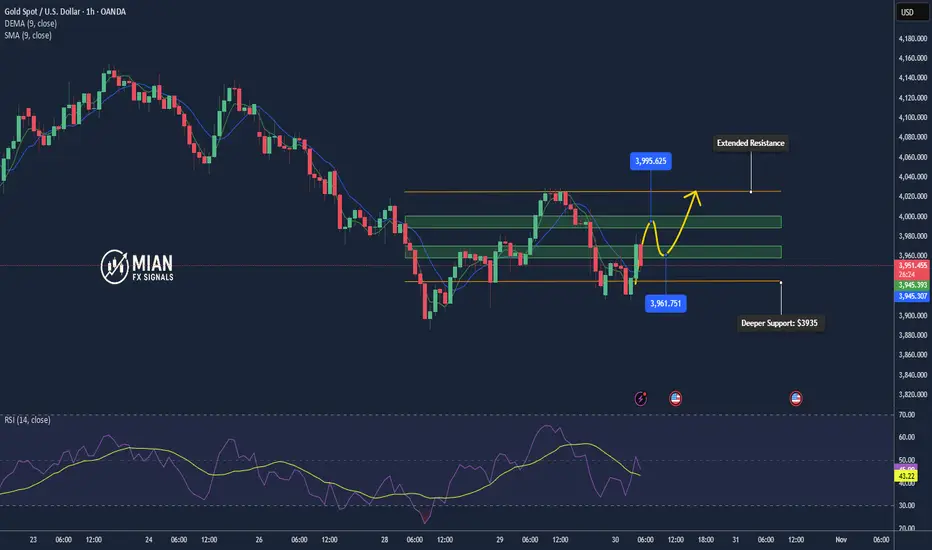Viewport: 932px width, 550px height.
Task: Click the 3,900.000 price axis label
Action: click(x=912, y=315)
